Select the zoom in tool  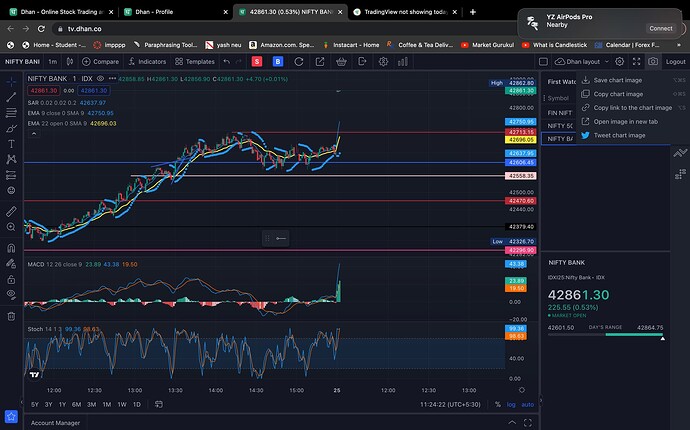click(x=11, y=227)
